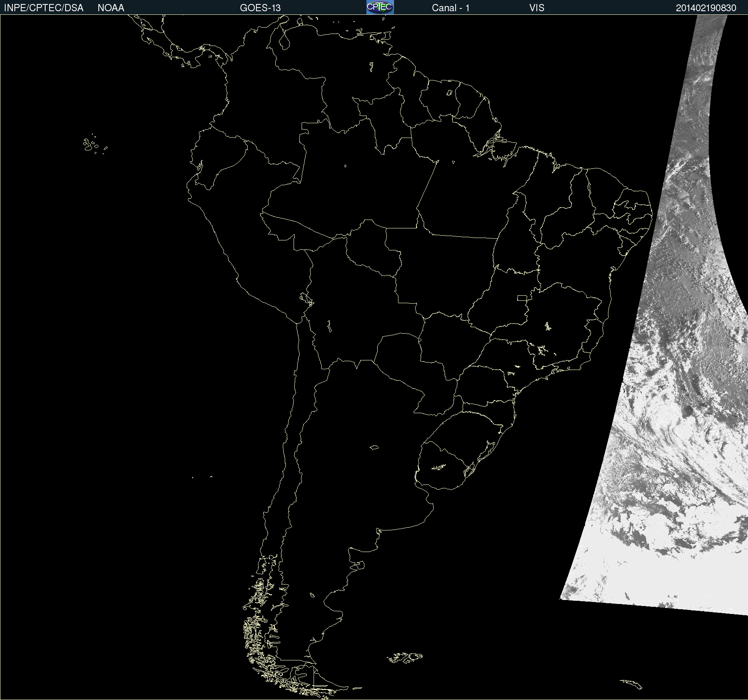Select the South Georgia island outline
This screenshot has height=700, width=748.
point(632,684)
